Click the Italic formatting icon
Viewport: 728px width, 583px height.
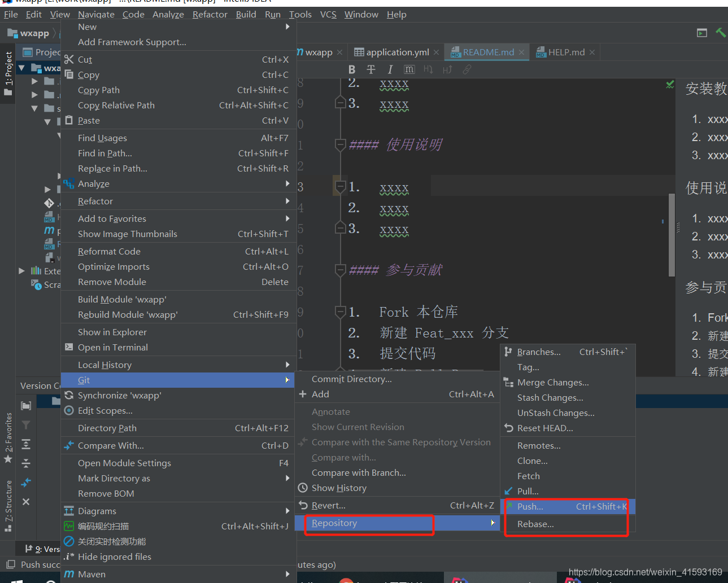click(390, 69)
